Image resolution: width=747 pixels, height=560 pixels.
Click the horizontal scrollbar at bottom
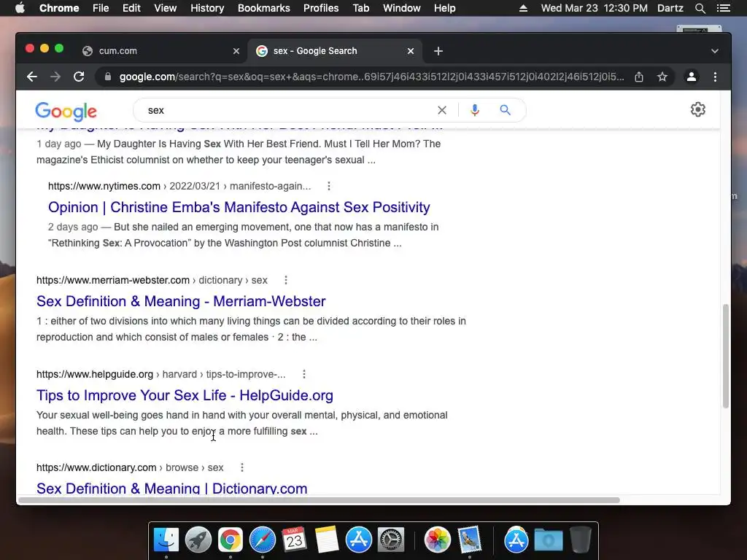[319, 500]
